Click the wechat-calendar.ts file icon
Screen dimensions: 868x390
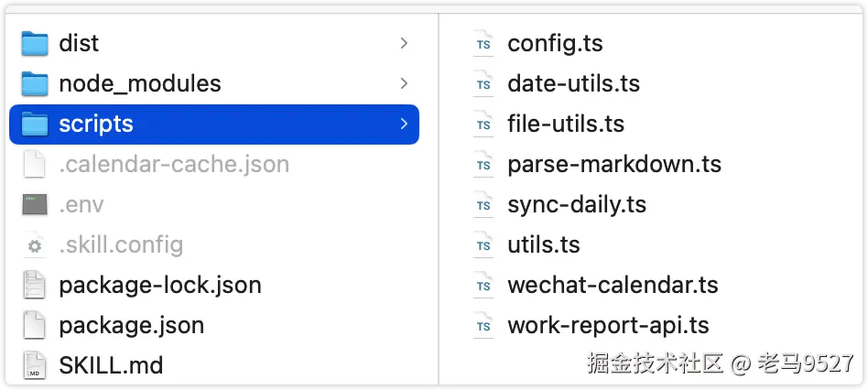point(483,285)
